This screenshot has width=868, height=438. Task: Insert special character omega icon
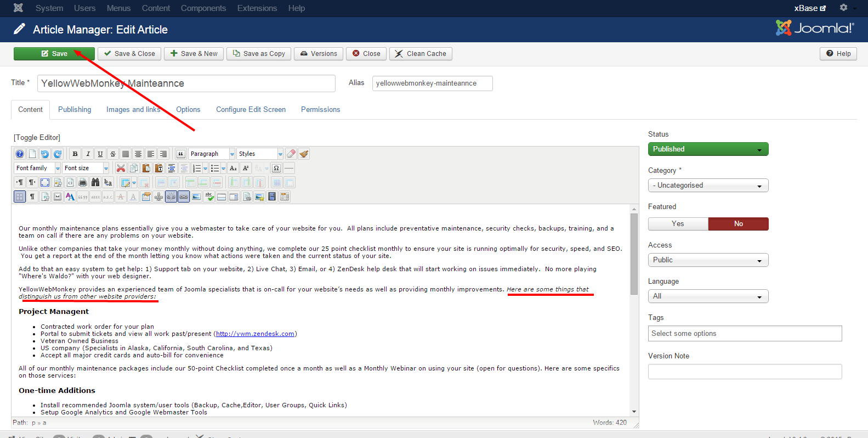coord(276,168)
